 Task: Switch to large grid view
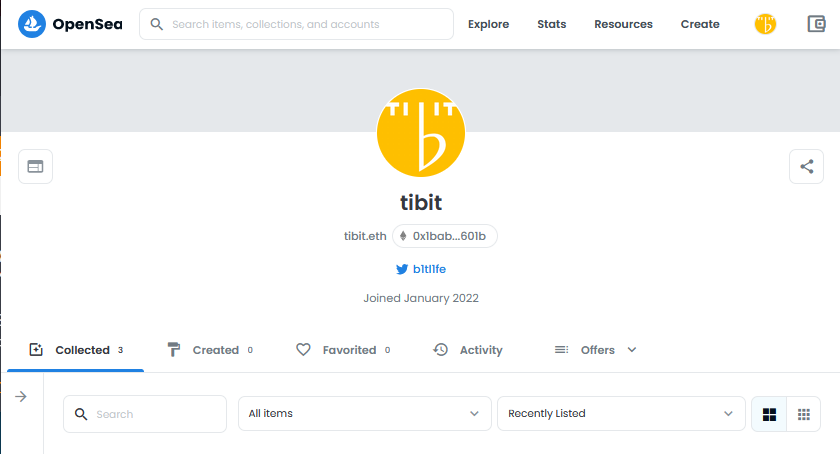(x=769, y=414)
